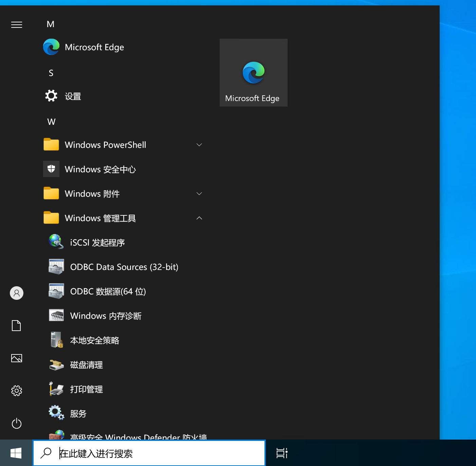Open the Settings gear in sidebar
This screenshot has width=476, height=466.
tap(17, 391)
